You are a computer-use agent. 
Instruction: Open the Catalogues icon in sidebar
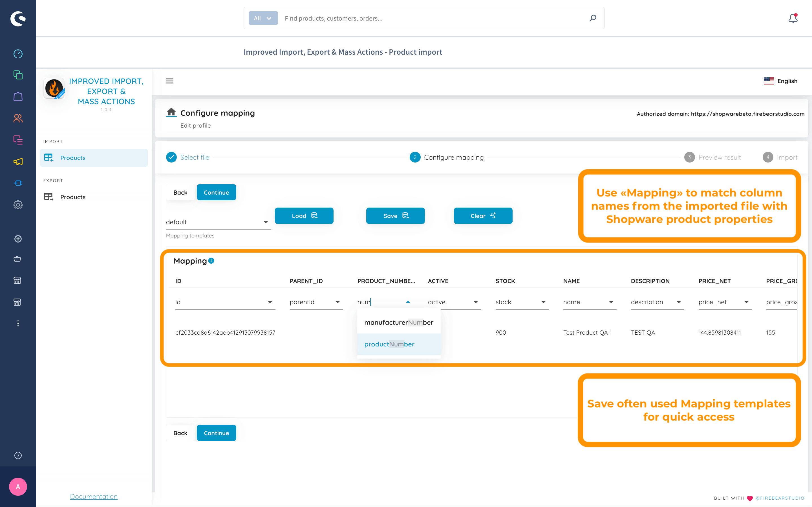[x=18, y=75]
